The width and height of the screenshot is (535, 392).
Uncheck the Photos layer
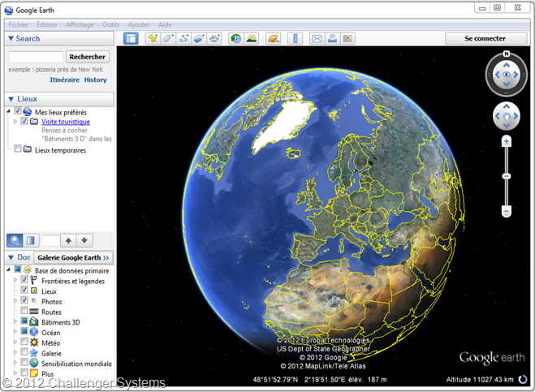24,300
